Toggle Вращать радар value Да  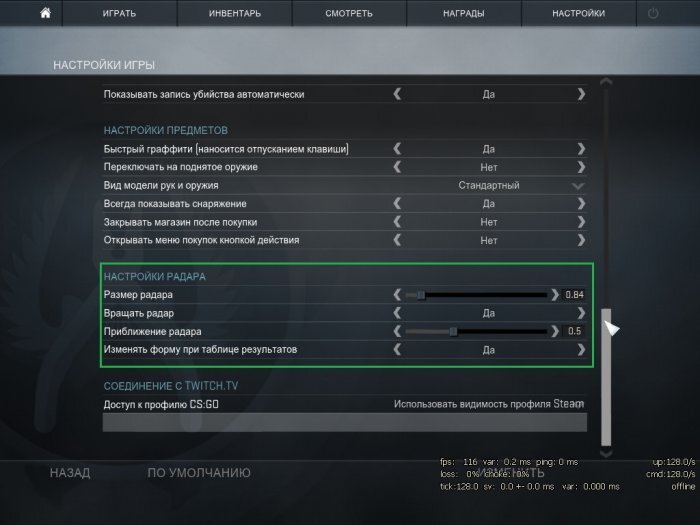coord(489,313)
